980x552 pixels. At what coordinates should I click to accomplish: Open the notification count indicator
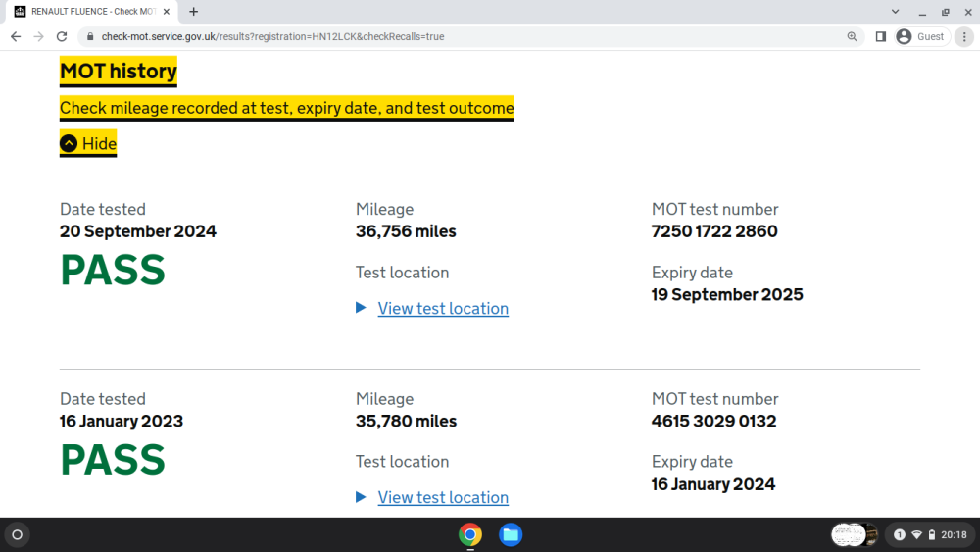click(900, 534)
